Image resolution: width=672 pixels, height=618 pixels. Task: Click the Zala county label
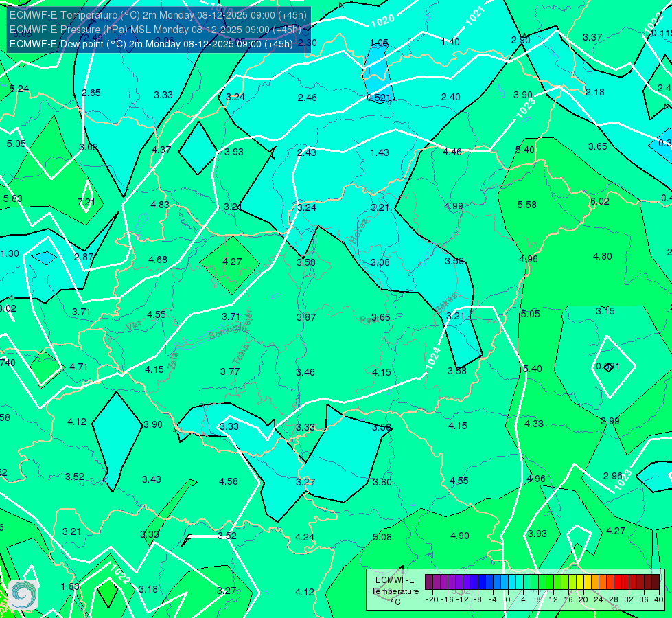point(173,361)
